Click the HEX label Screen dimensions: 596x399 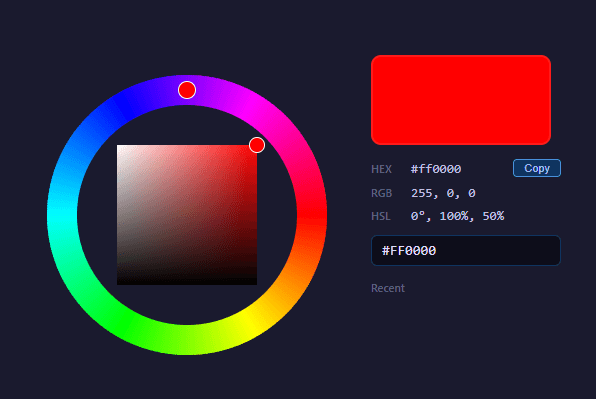coord(381,169)
